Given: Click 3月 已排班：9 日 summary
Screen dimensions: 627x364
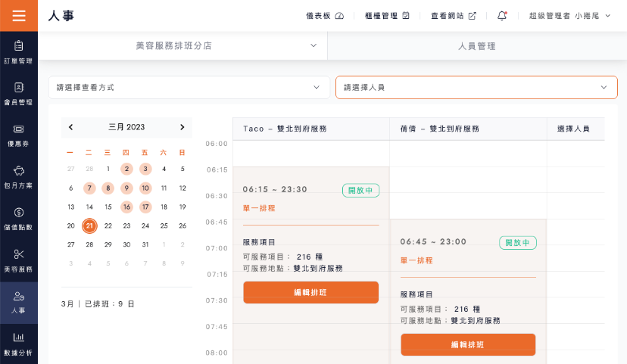Looking at the screenshot, I should [x=98, y=304].
